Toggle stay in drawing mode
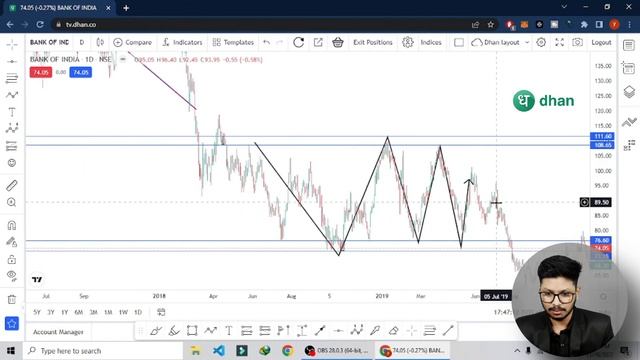This screenshot has width=640, height=360. (x=12, y=242)
